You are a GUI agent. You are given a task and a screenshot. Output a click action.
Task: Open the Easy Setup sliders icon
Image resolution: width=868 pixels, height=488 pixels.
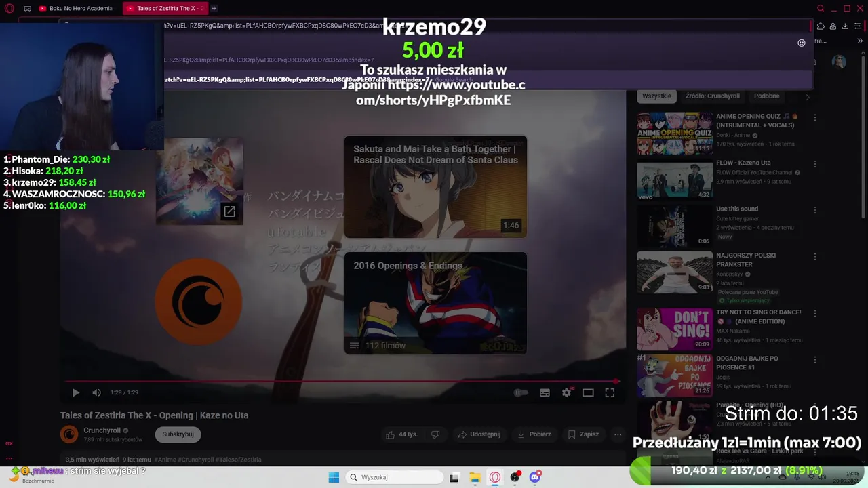[857, 26]
